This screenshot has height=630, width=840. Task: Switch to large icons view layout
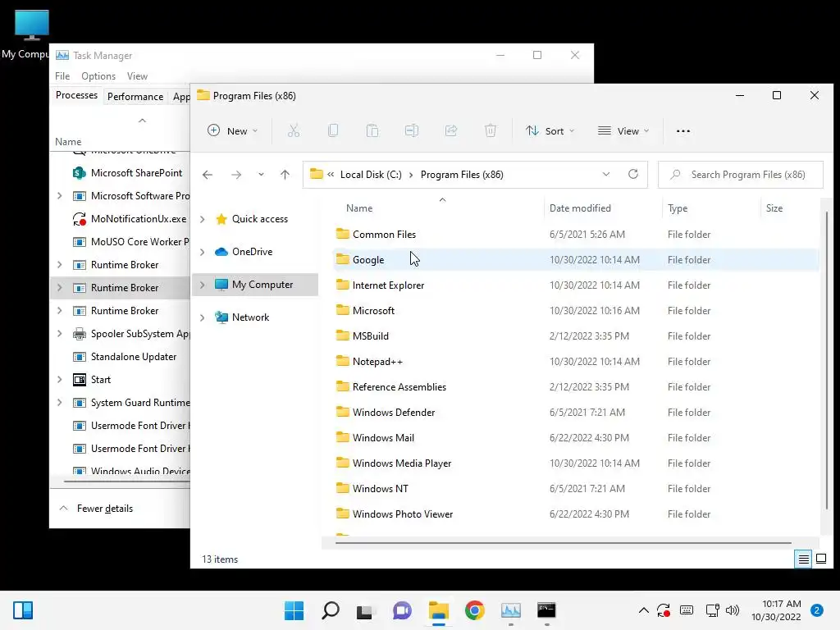[820, 559]
